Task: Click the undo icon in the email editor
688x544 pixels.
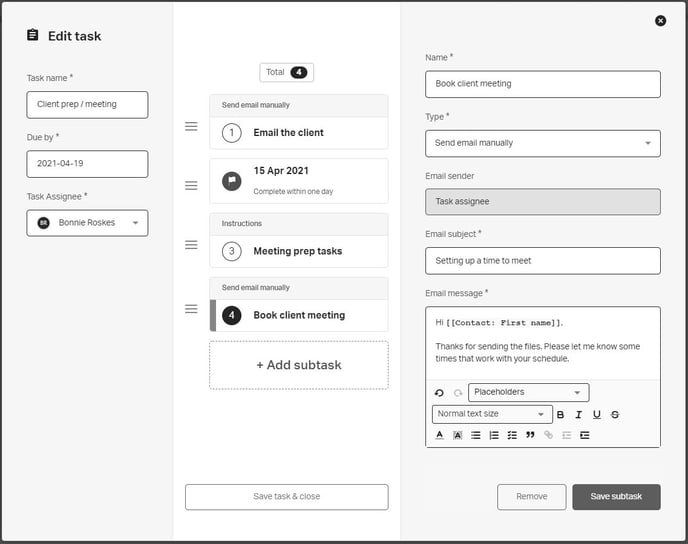Action: (439, 393)
